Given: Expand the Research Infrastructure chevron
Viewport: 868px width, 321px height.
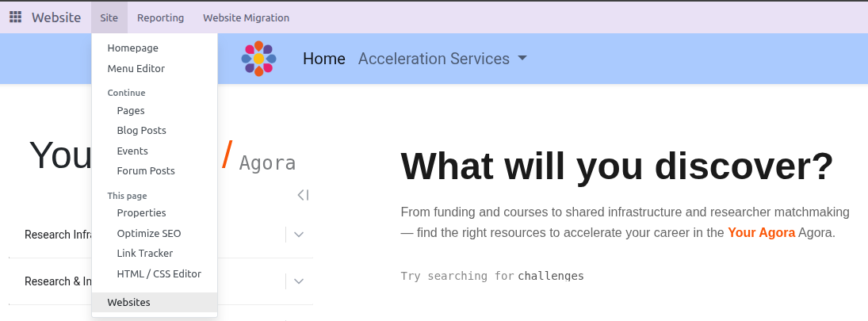Looking at the screenshot, I should coord(299,235).
